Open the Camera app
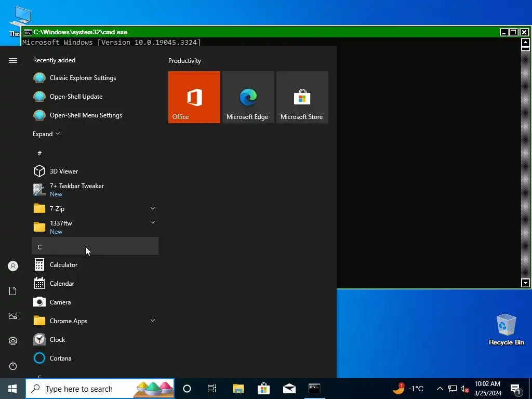This screenshot has width=532, height=399. click(x=95, y=302)
